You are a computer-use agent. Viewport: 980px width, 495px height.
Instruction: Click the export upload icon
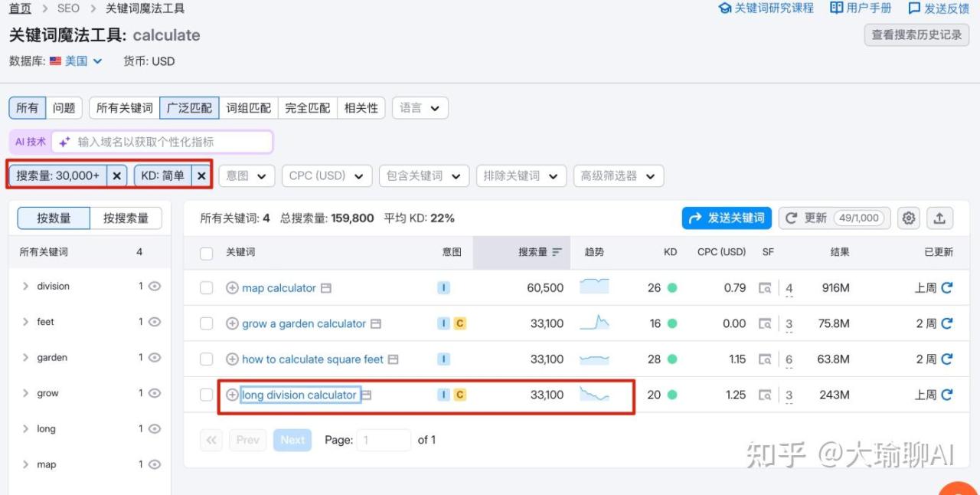(939, 218)
